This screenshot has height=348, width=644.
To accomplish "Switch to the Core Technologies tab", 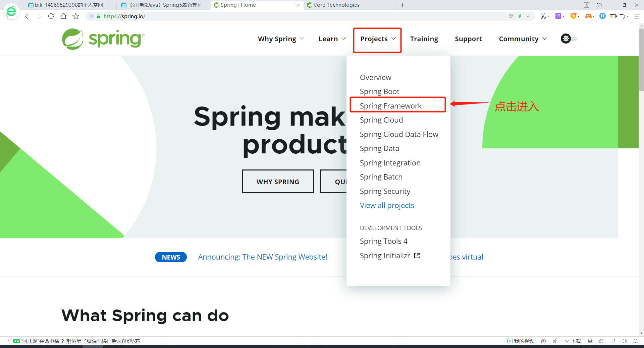I will 336,5.
